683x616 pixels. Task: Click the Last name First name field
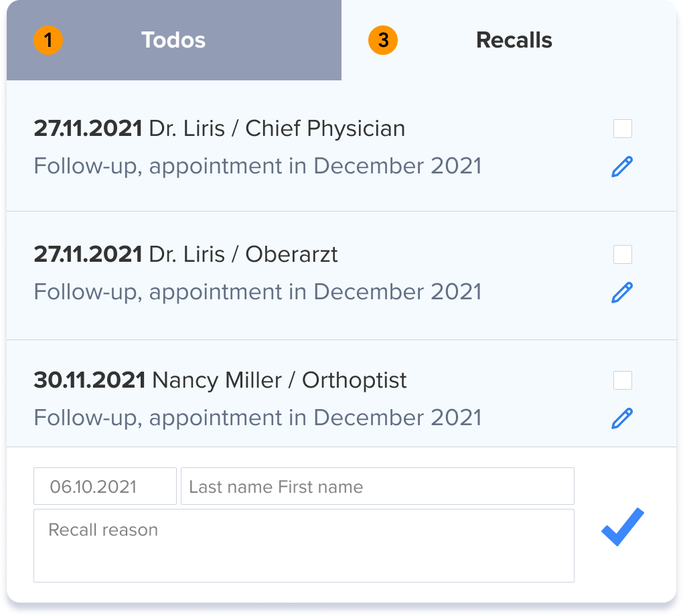377,486
